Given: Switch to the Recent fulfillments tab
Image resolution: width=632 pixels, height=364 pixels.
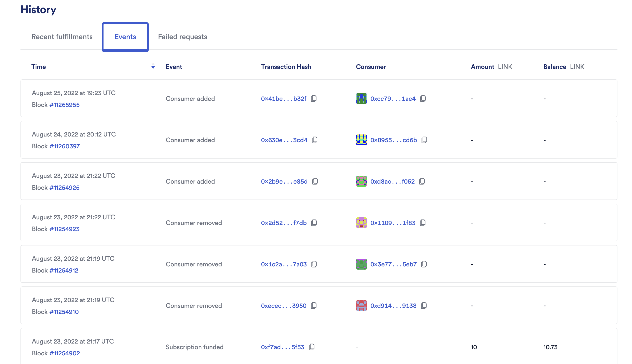Looking at the screenshot, I should click(x=62, y=36).
